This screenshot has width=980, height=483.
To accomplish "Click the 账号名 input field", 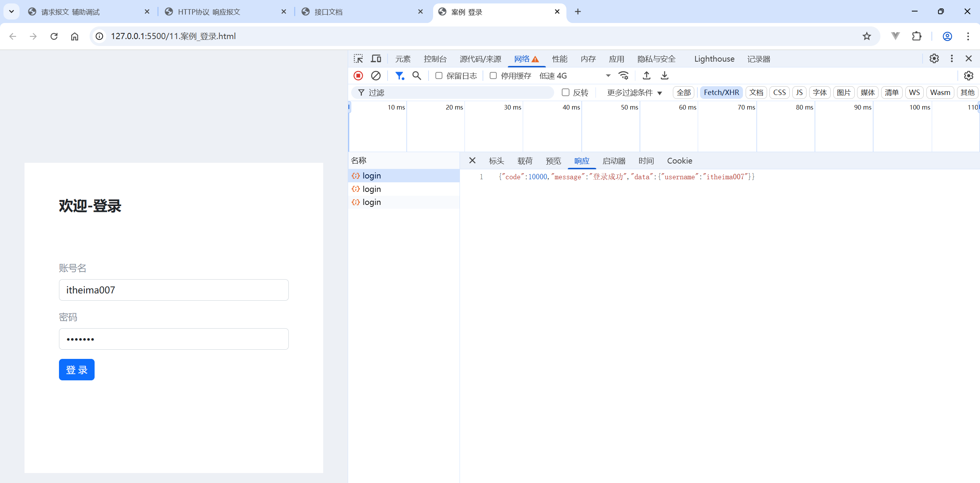I will [x=173, y=290].
